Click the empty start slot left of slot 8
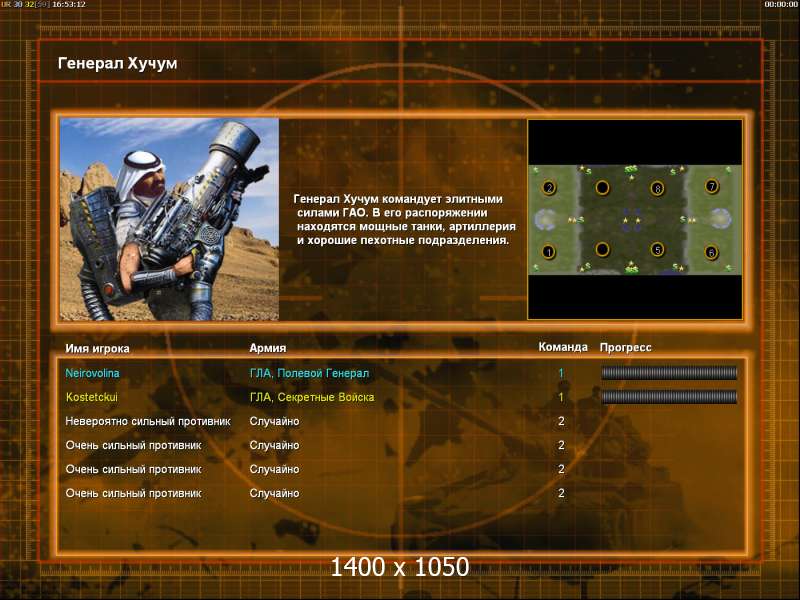Viewport: 800px width, 600px height. coord(603,187)
